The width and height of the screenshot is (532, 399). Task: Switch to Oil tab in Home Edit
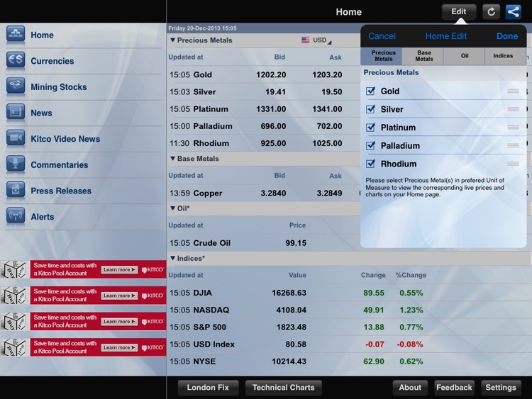(x=464, y=56)
